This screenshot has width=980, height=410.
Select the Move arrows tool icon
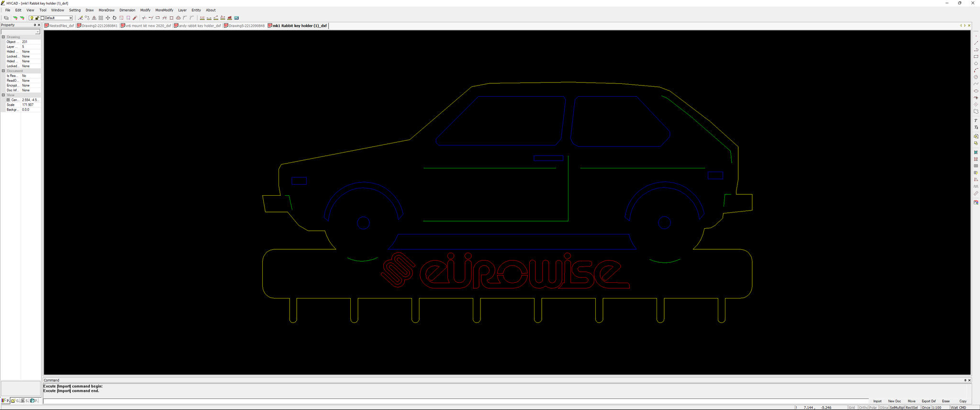108,18
